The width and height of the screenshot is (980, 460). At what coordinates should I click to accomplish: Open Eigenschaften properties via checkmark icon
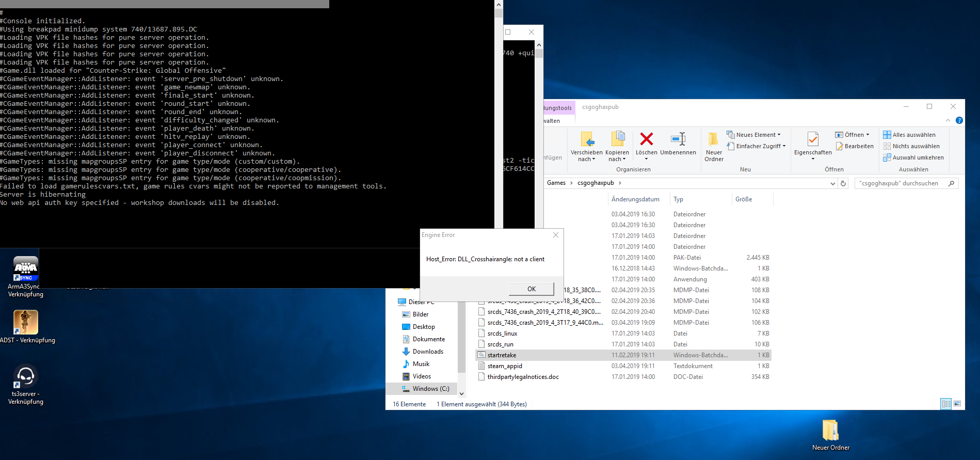(x=813, y=139)
